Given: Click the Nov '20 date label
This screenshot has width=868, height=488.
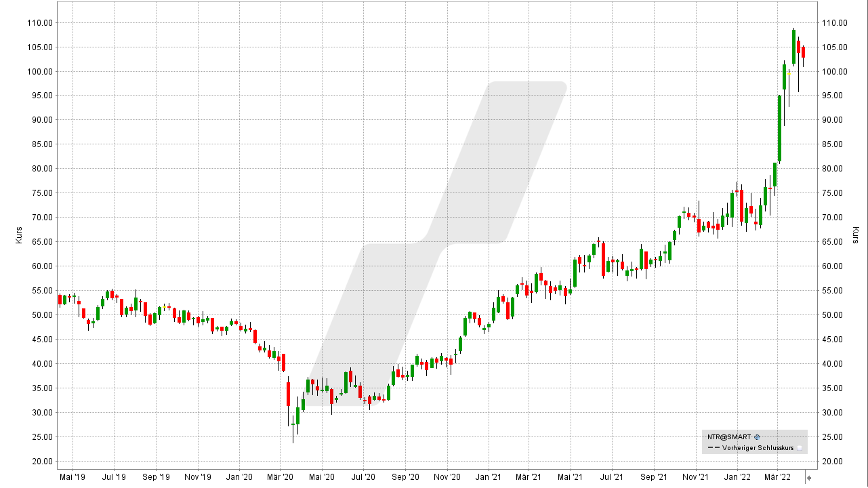Looking at the screenshot, I should [447, 477].
